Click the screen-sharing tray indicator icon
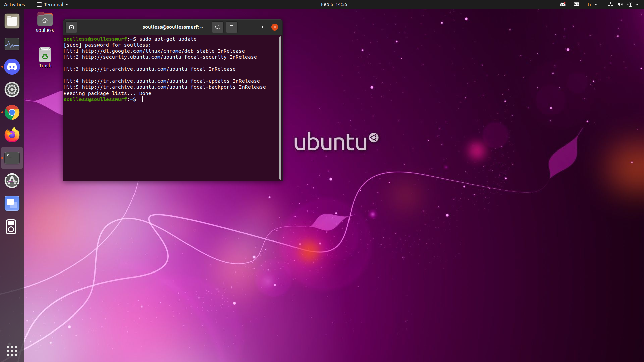 pos(576,4)
